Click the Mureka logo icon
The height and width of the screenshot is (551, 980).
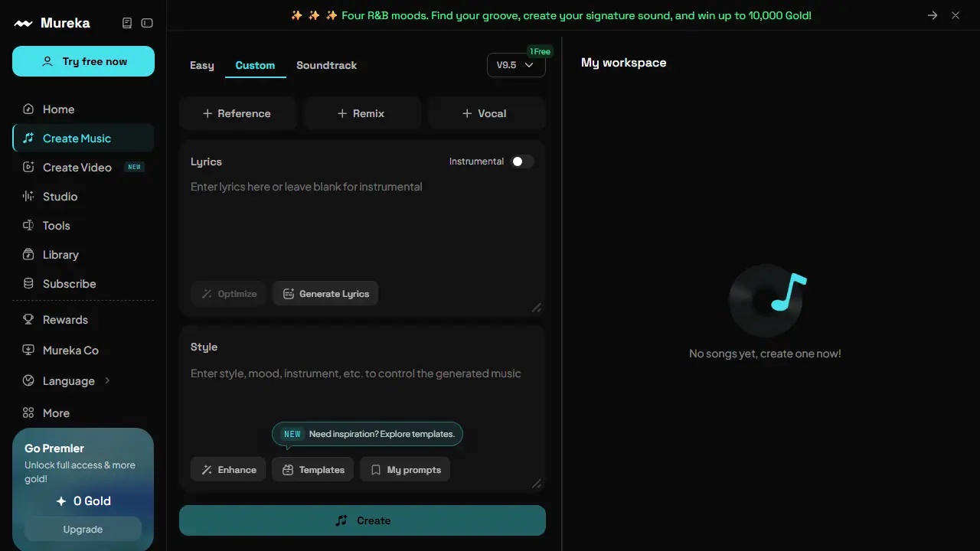tap(24, 24)
